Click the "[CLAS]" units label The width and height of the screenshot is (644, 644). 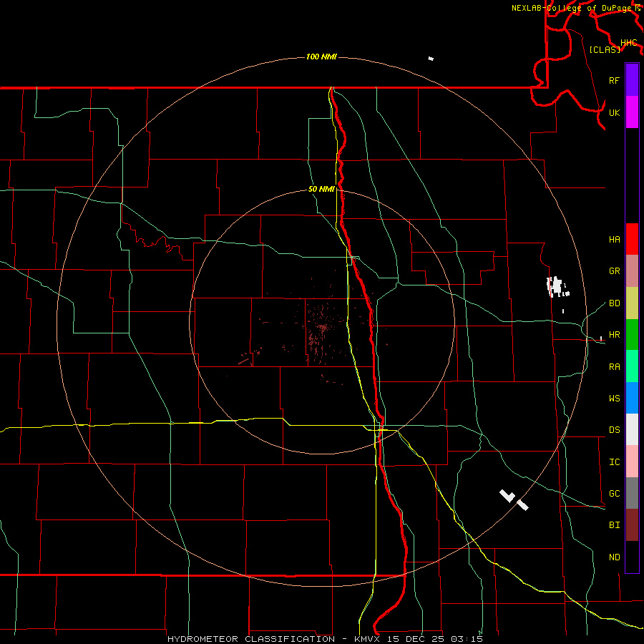(605, 49)
